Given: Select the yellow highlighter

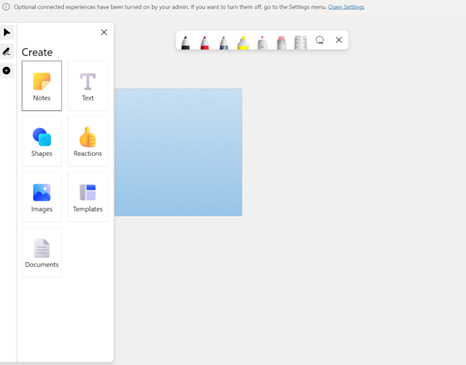Looking at the screenshot, I should click(x=243, y=43).
